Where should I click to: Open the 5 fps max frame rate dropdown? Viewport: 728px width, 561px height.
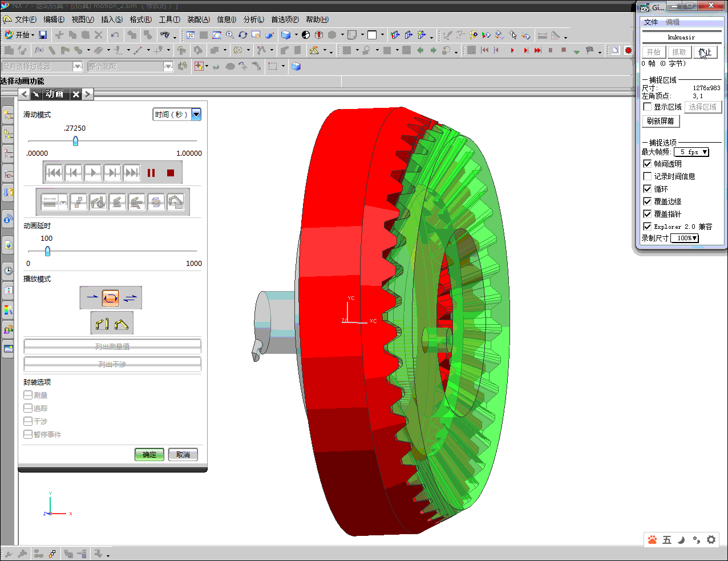(705, 152)
